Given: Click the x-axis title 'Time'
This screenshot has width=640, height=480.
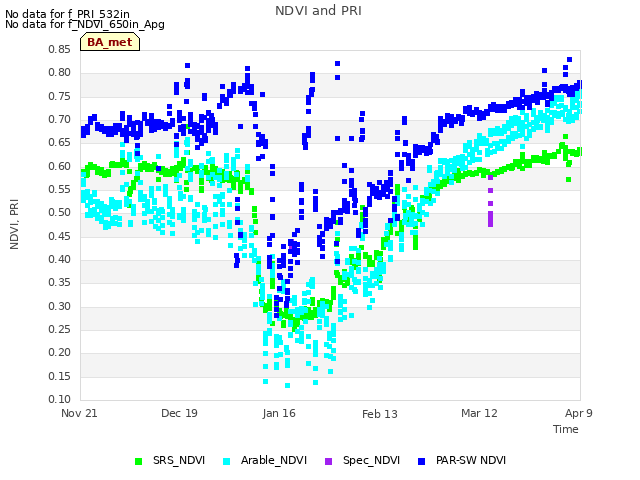Looking at the screenshot, I should (566, 429).
